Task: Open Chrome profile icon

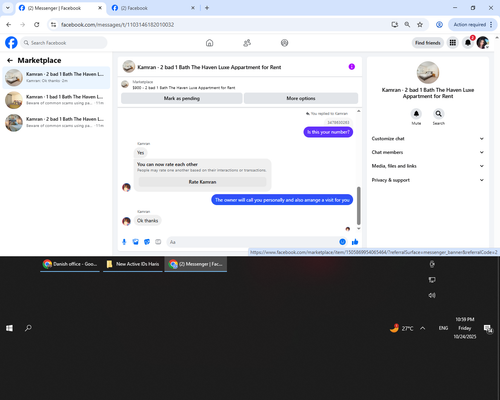Action: [x=439, y=24]
